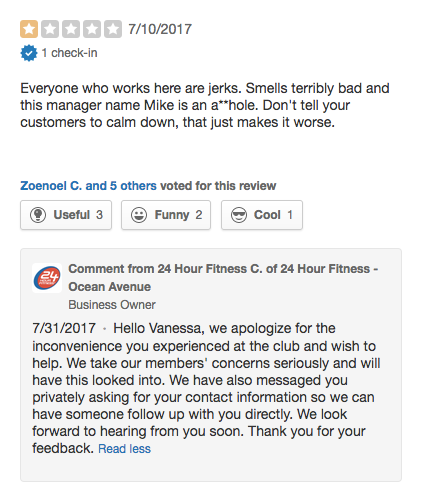Viewport: 422px width, 502px height.
Task: Click the third gray rating star
Action: 71,29
